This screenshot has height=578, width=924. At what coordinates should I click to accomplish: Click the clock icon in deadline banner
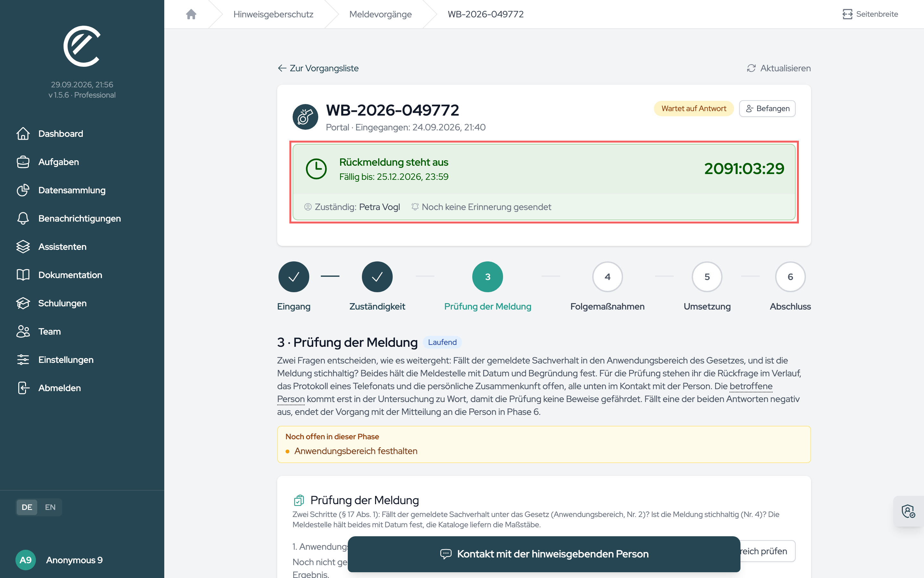click(x=316, y=169)
